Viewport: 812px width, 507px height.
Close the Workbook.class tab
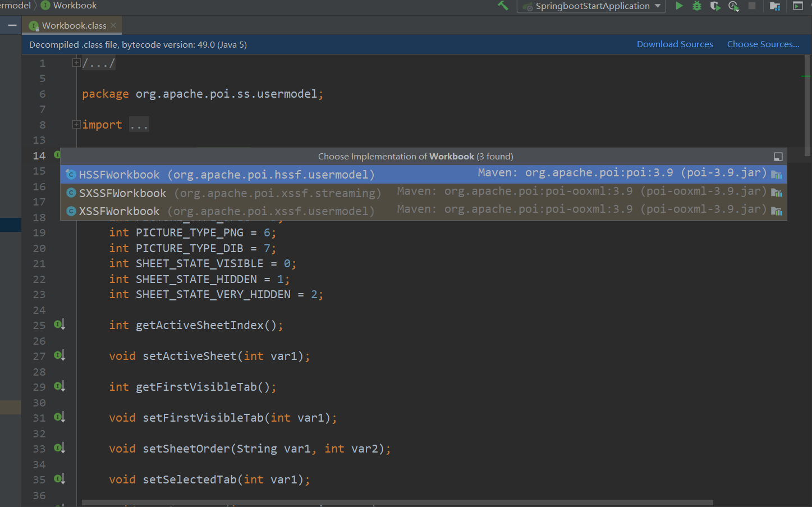point(113,25)
